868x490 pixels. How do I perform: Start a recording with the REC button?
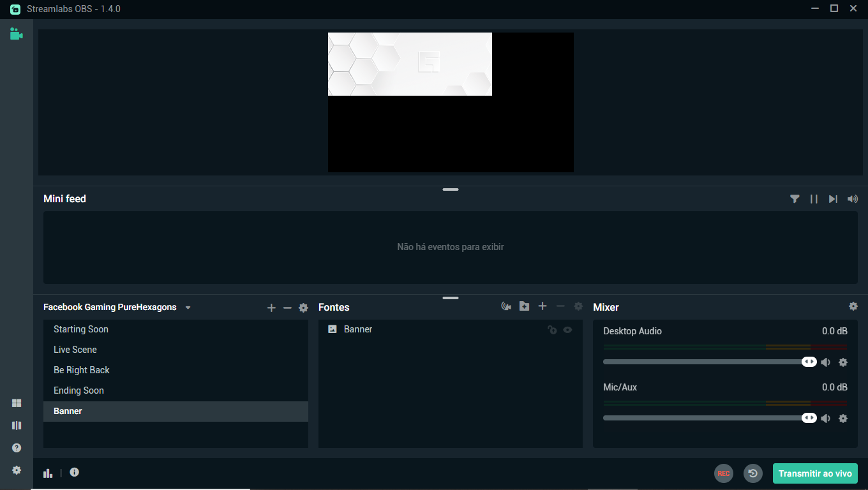pyautogui.click(x=724, y=473)
